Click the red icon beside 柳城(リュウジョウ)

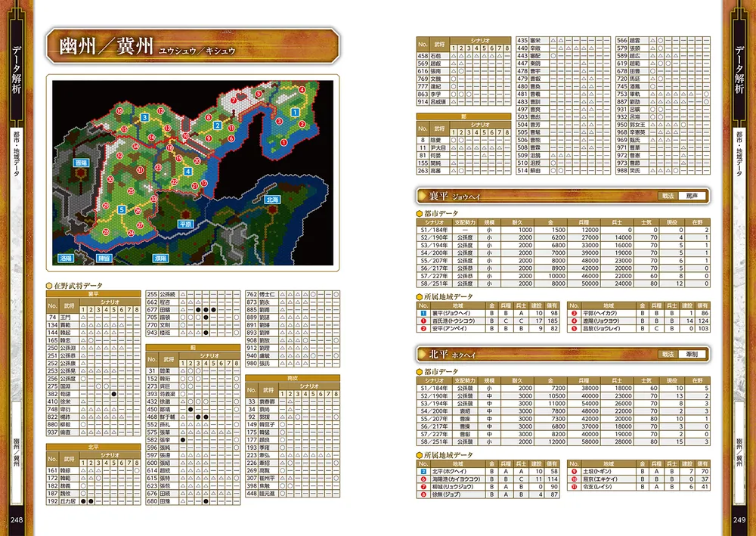click(423, 487)
